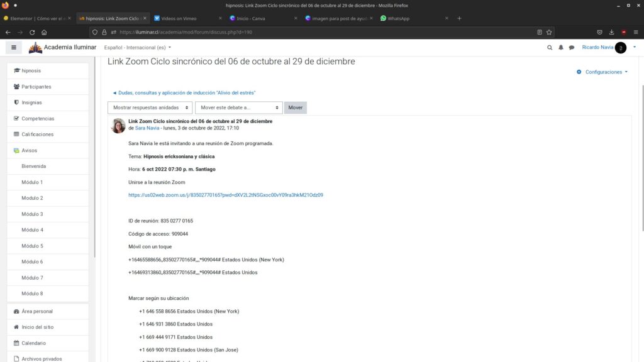This screenshot has width=644, height=362.
Task: Open Calificaciones in the sidebar
Action: point(48,134)
